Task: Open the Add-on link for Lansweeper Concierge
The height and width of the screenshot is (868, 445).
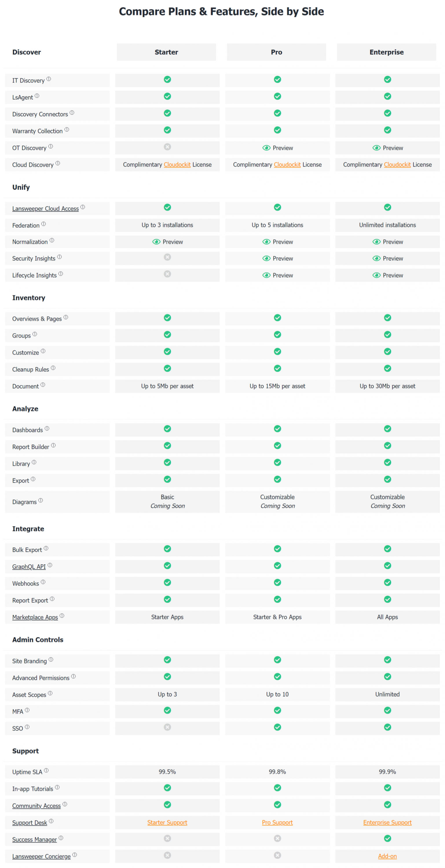Action: click(387, 856)
